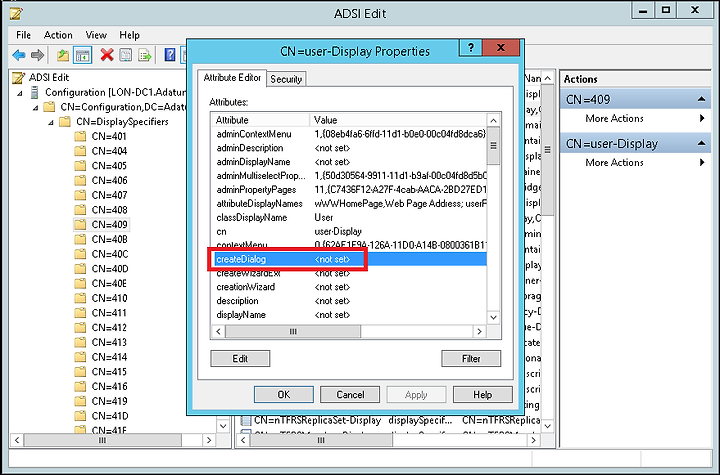Click the tree pane scroll down arrow

click(223, 426)
